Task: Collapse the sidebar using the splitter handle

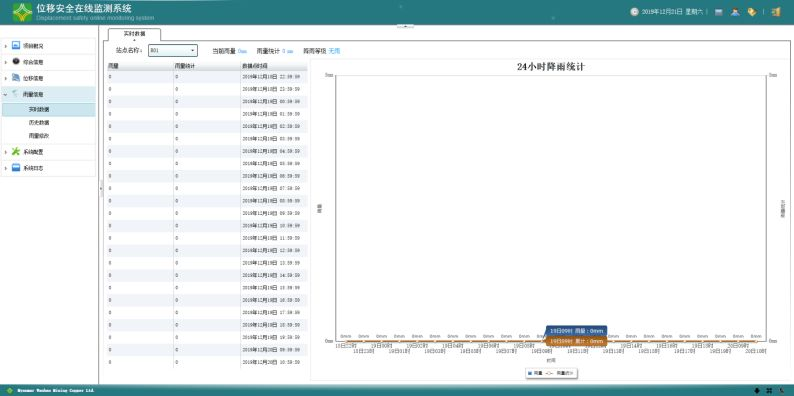Action: tap(101, 188)
